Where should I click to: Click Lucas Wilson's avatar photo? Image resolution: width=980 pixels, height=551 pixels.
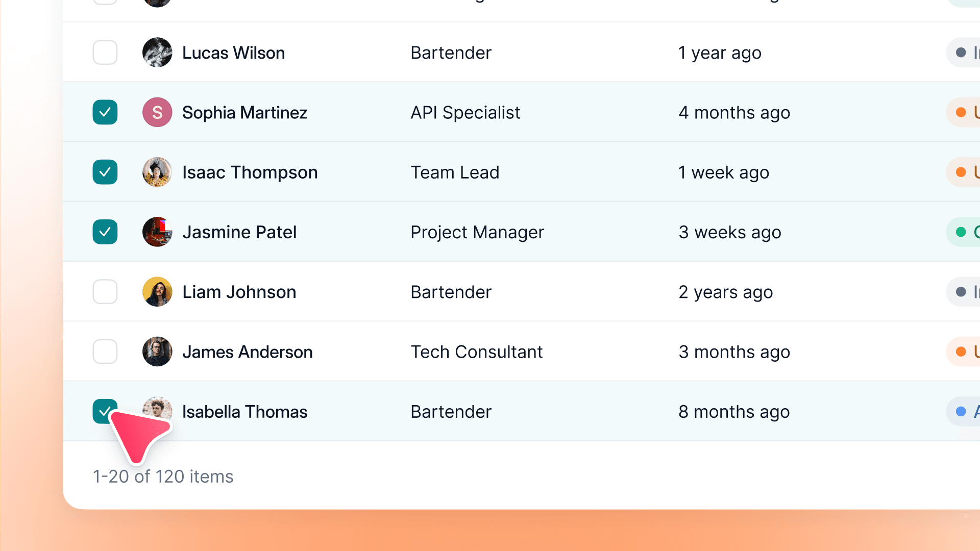pyautogui.click(x=157, y=53)
